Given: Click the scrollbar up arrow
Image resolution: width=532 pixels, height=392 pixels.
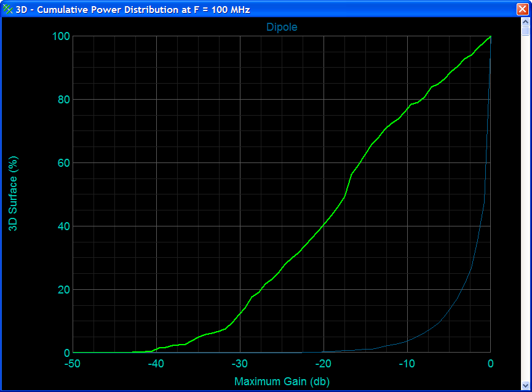Looking at the screenshot, I should pyautogui.click(x=525, y=22).
